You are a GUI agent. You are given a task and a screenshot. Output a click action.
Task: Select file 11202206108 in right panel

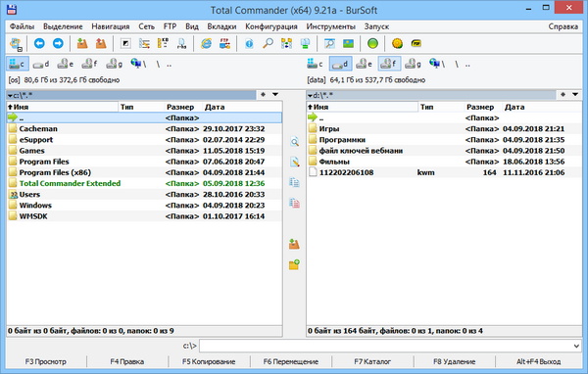(444, 172)
